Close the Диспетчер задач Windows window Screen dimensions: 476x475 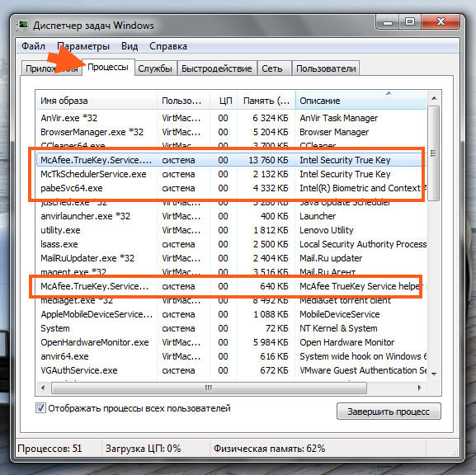441,21
